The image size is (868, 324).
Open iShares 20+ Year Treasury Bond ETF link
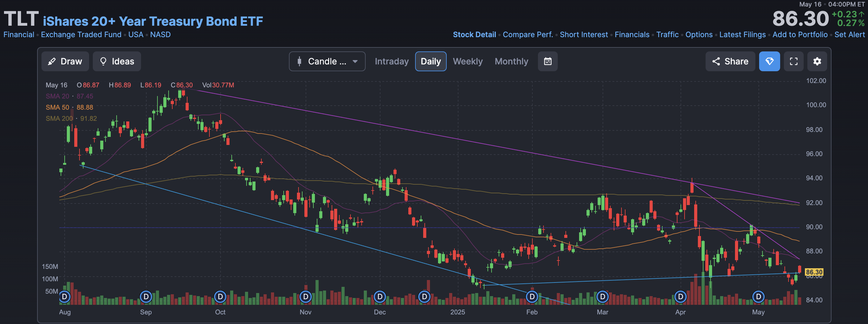pos(153,21)
